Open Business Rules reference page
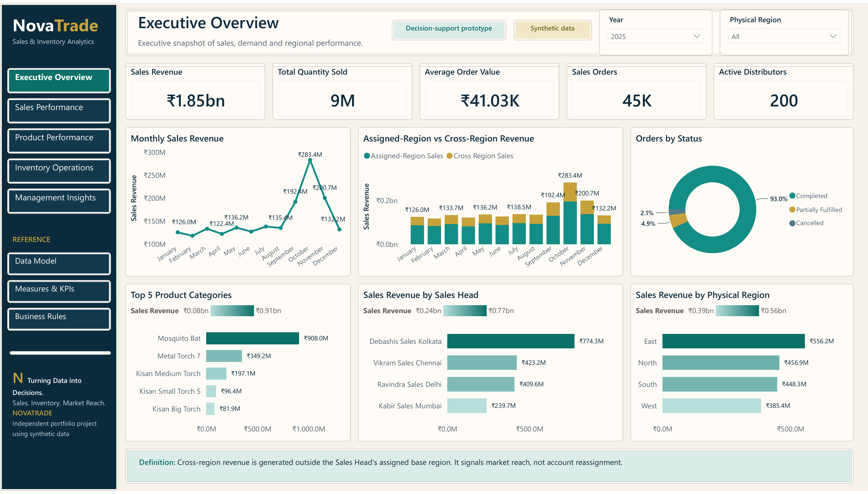This screenshot has height=494, width=868. point(59,319)
